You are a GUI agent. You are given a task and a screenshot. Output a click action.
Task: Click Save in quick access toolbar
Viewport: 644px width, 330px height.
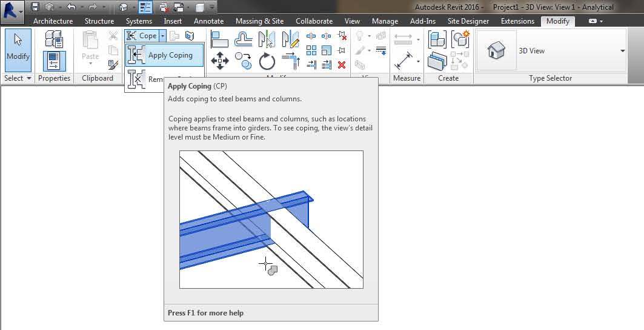(x=35, y=7)
